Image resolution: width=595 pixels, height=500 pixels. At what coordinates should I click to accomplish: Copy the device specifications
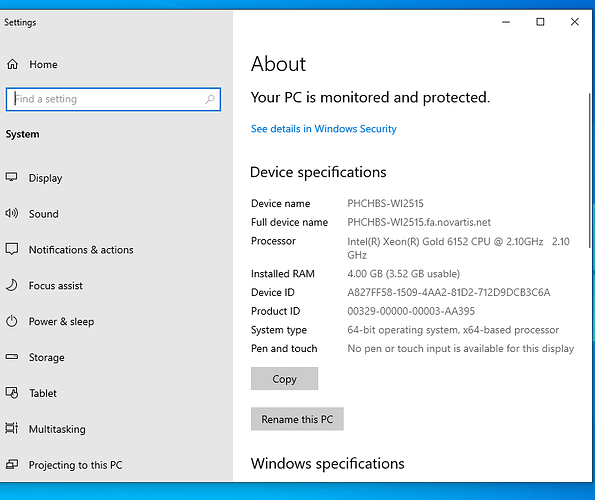coord(284,378)
